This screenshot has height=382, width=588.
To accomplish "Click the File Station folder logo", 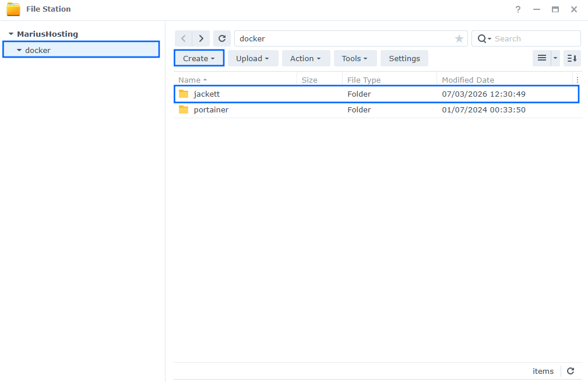I will point(13,9).
